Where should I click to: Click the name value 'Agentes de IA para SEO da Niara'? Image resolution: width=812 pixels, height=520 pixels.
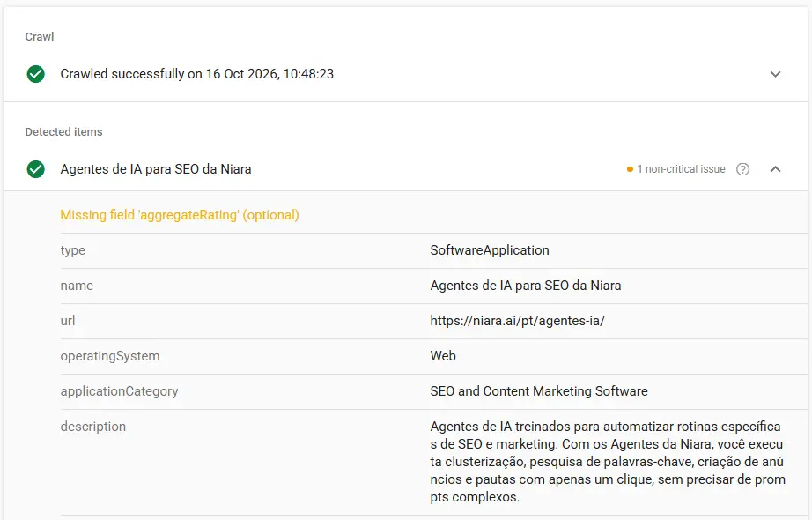pyautogui.click(x=526, y=286)
